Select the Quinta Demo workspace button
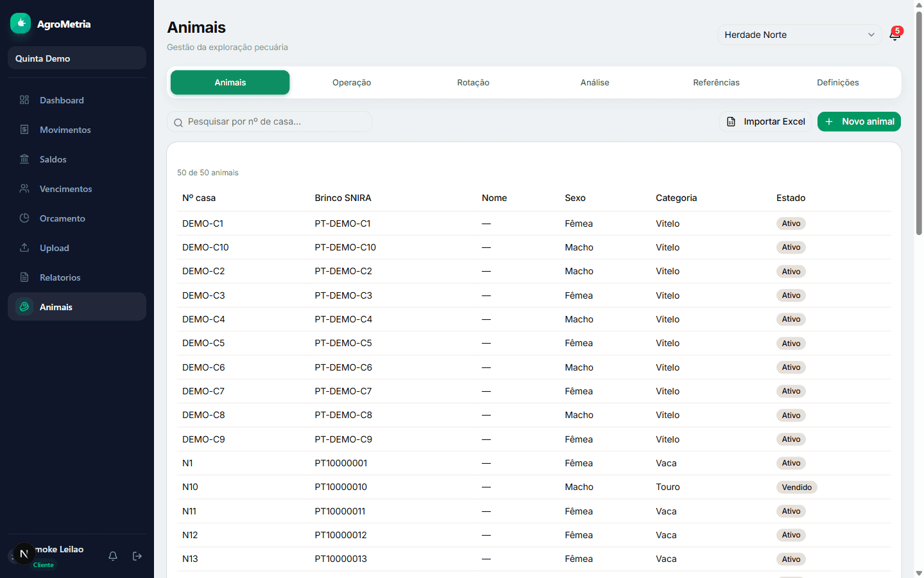This screenshot has width=924, height=578. tap(77, 58)
